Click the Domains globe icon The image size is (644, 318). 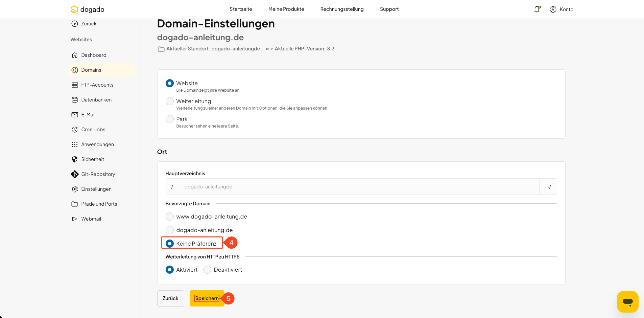click(x=75, y=70)
